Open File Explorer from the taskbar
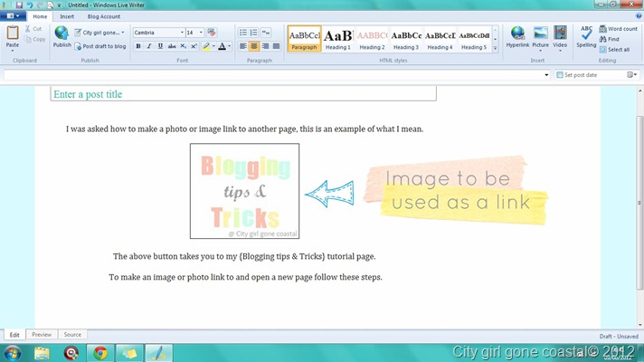Screen dimensions: 644x362 tap(42, 353)
